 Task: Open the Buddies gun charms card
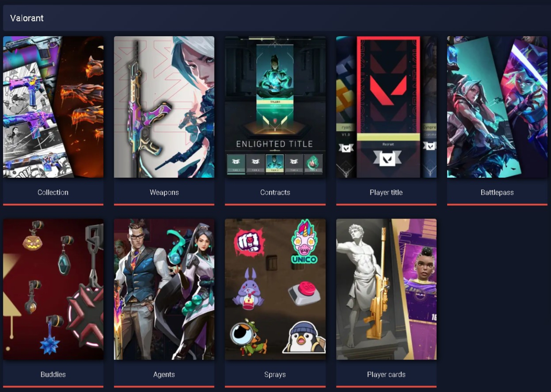[x=53, y=289]
